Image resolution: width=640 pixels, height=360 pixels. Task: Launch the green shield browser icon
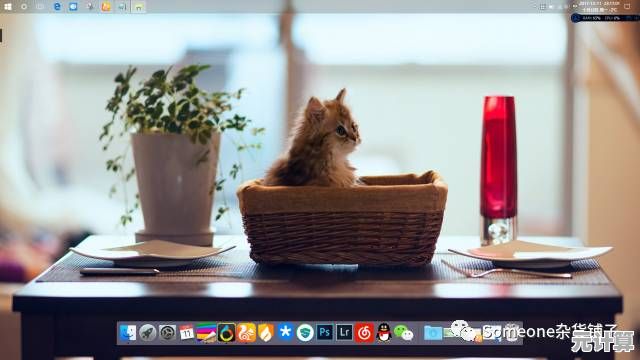coord(305,333)
